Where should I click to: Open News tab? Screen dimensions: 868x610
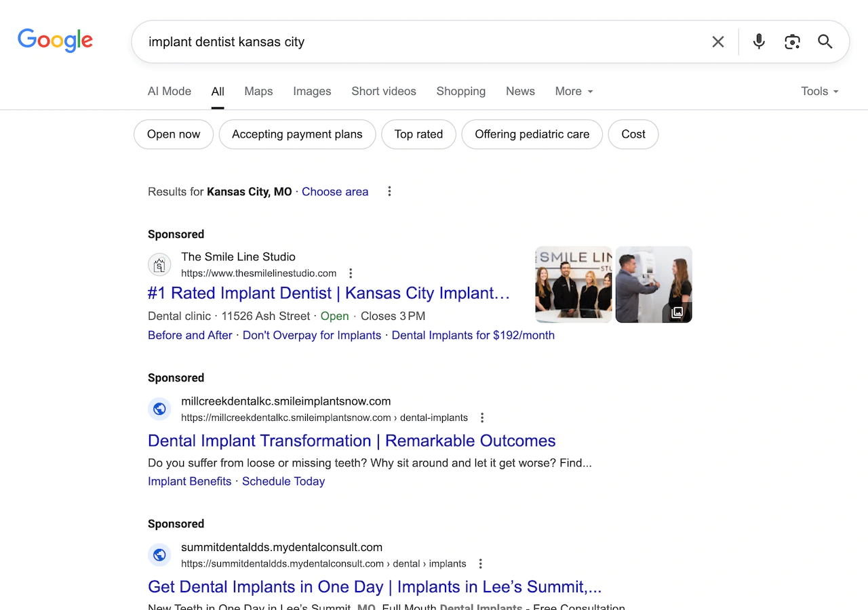pyautogui.click(x=520, y=91)
